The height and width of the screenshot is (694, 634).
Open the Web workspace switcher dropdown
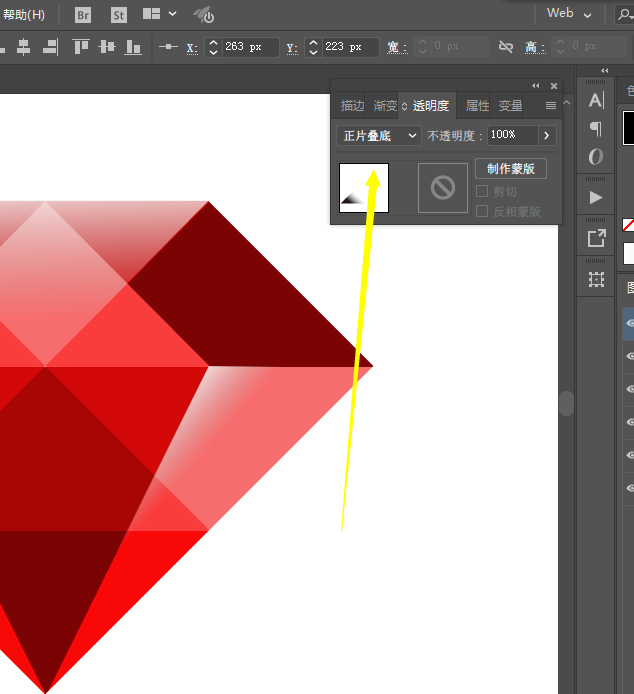click(x=570, y=14)
